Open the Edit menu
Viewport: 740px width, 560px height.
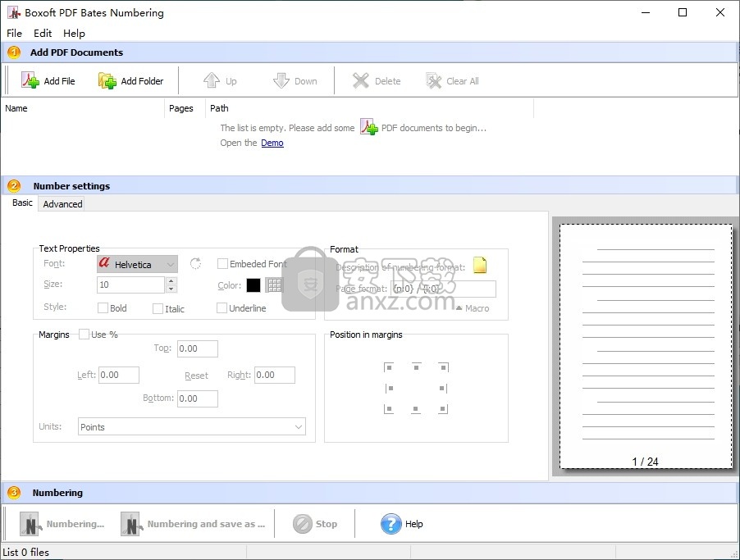pyautogui.click(x=43, y=34)
